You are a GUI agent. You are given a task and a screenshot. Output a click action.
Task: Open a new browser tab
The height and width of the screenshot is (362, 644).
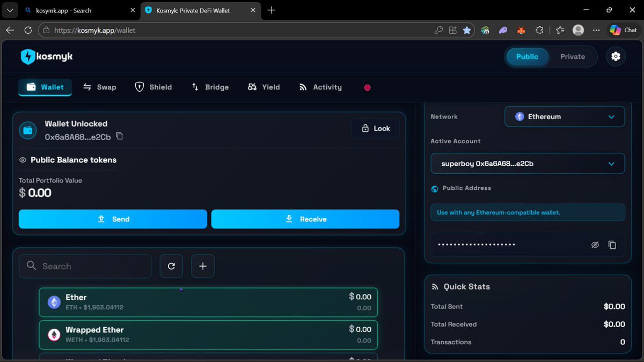pos(271,10)
